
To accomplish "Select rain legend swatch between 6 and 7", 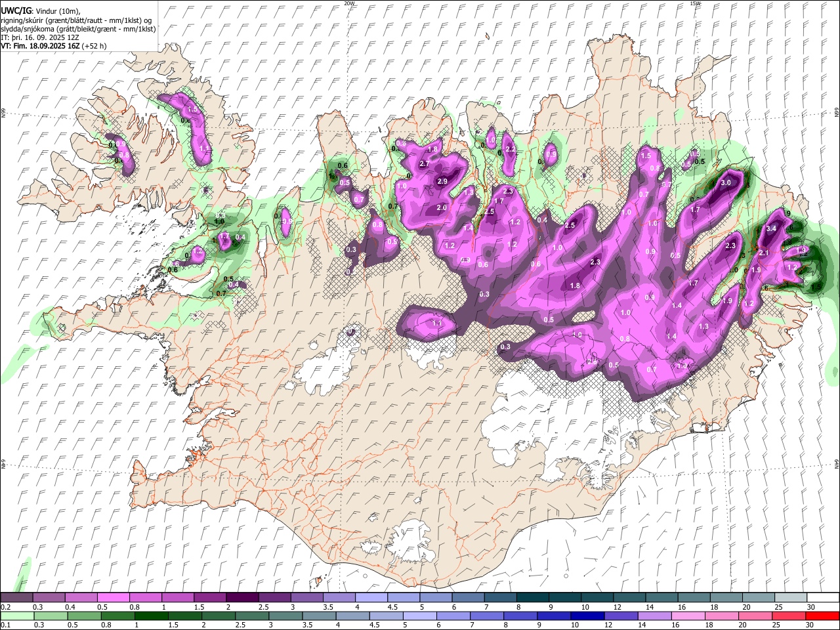I will 453,616.
